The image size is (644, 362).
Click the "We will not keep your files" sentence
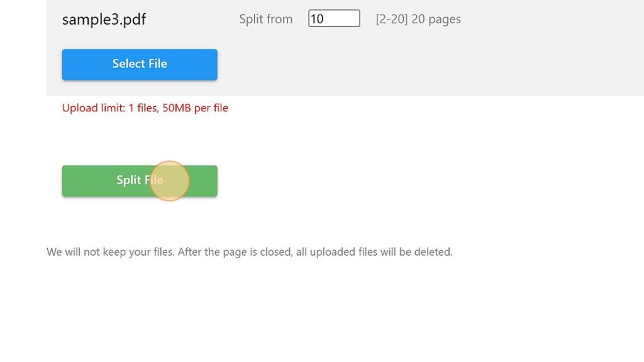tap(111, 252)
